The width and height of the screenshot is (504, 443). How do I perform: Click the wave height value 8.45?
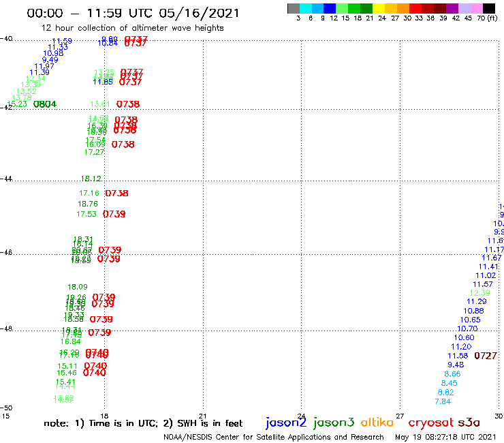point(450,383)
